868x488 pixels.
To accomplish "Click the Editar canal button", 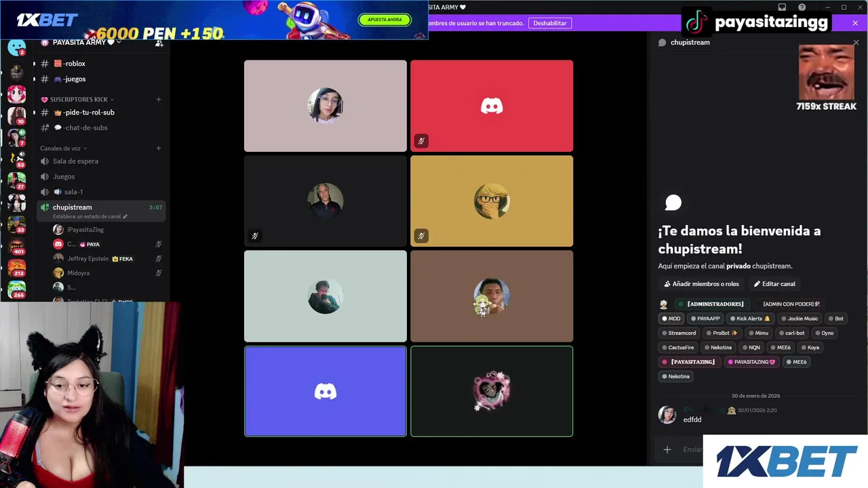I will (x=774, y=284).
